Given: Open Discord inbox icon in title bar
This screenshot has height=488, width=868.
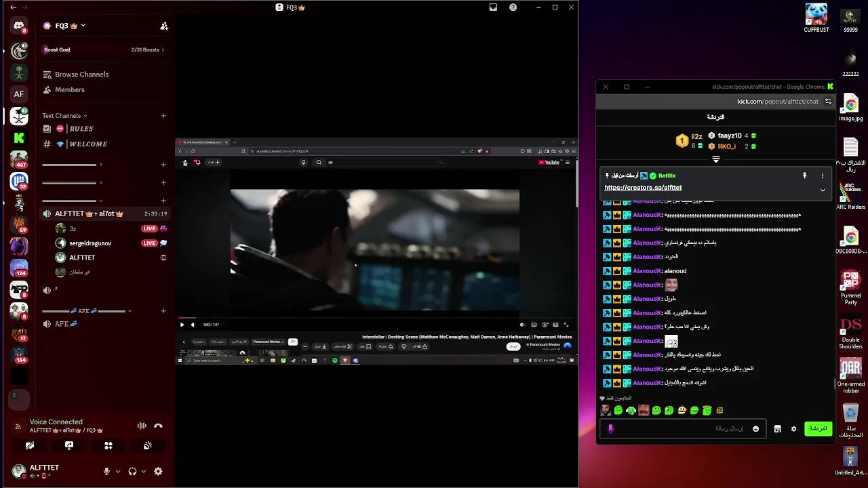Looking at the screenshot, I should tap(493, 7).
